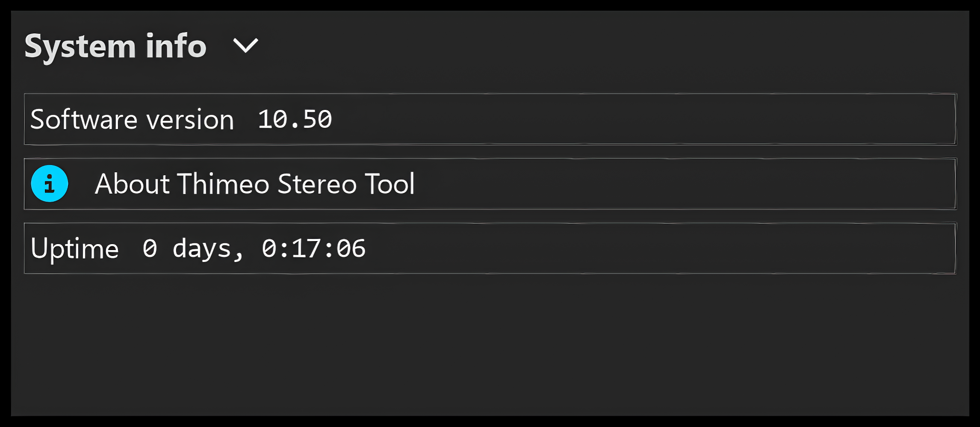This screenshot has width=980, height=427.
Task: Click the Uptime label text
Action: click(74, 249)
